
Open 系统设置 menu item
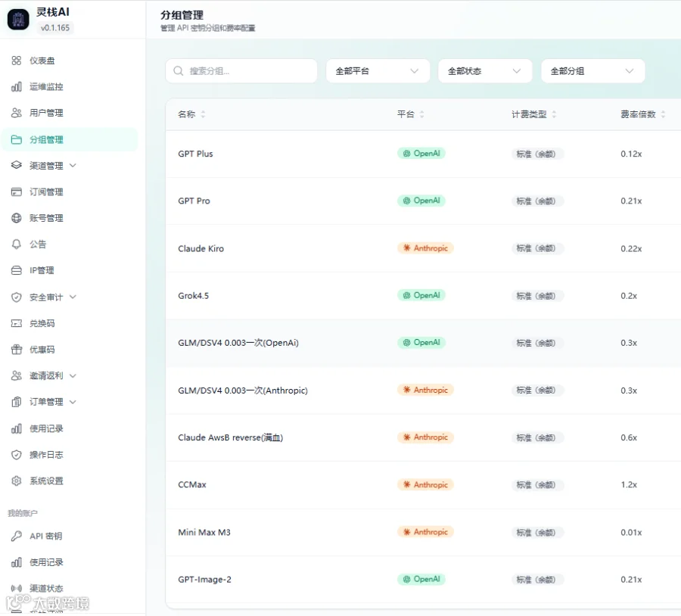click(x=70, y=481)
